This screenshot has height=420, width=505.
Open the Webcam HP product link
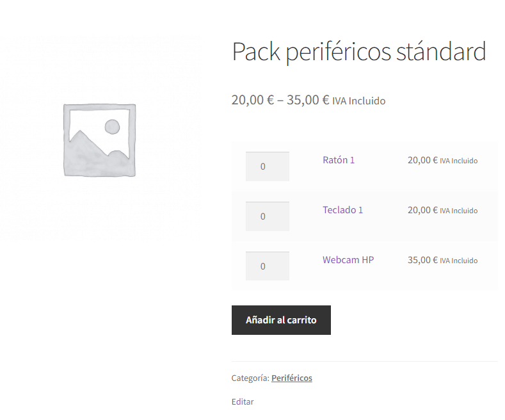click(348, 260)
